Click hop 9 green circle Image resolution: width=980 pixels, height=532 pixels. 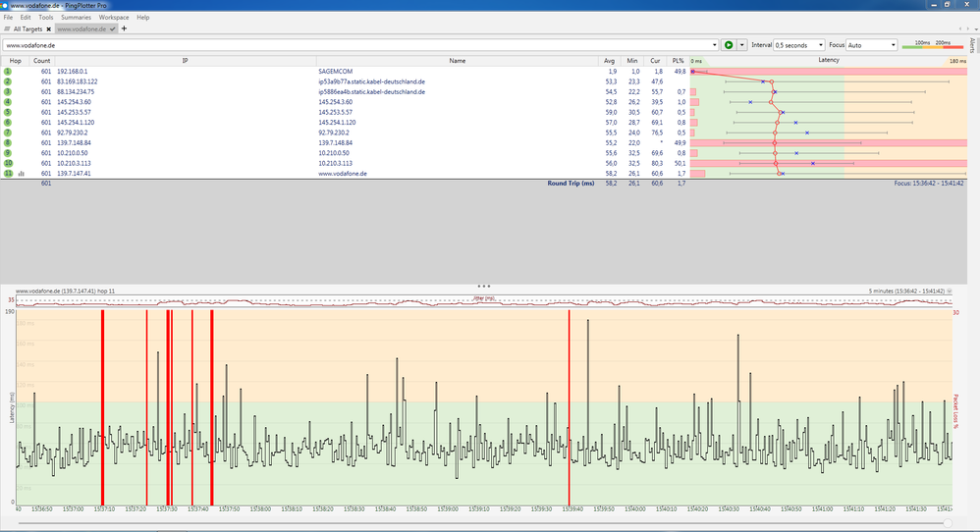point(8,153)
